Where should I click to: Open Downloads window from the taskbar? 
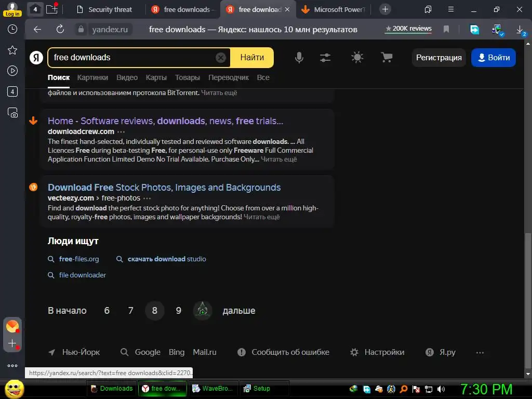[x=112, y=389]
